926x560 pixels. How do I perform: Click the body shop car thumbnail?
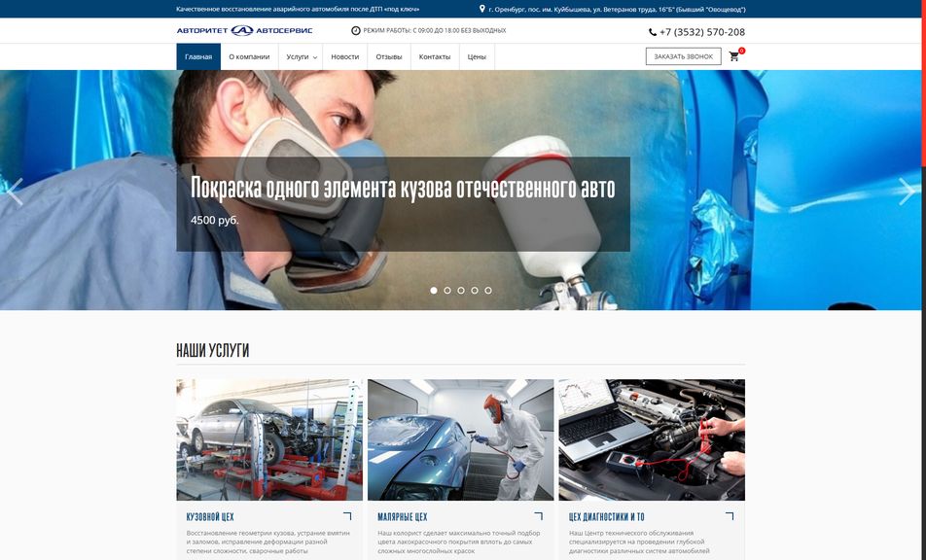[269, 439]
